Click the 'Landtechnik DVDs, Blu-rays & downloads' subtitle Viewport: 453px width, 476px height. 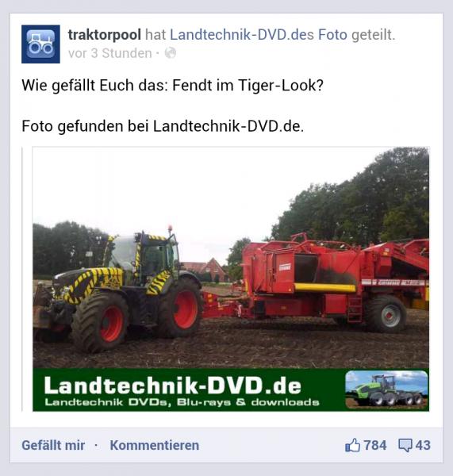click(182, 402)
